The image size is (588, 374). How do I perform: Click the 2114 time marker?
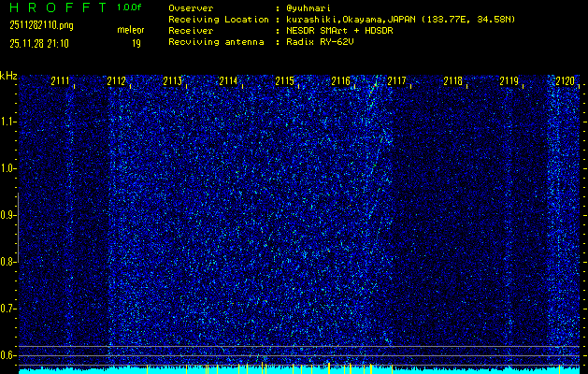228,81
